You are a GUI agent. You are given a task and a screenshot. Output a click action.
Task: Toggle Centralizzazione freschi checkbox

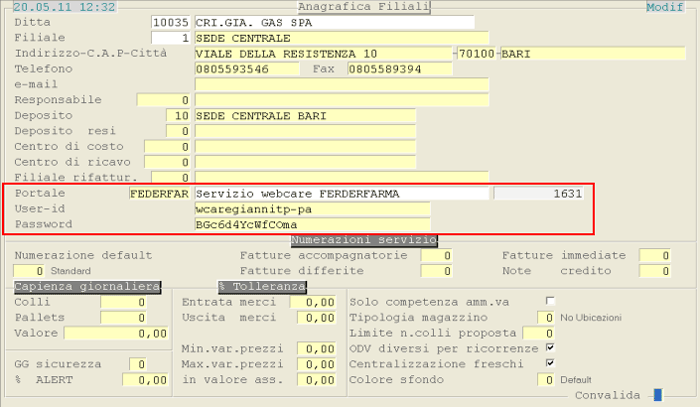pos(549,363)
